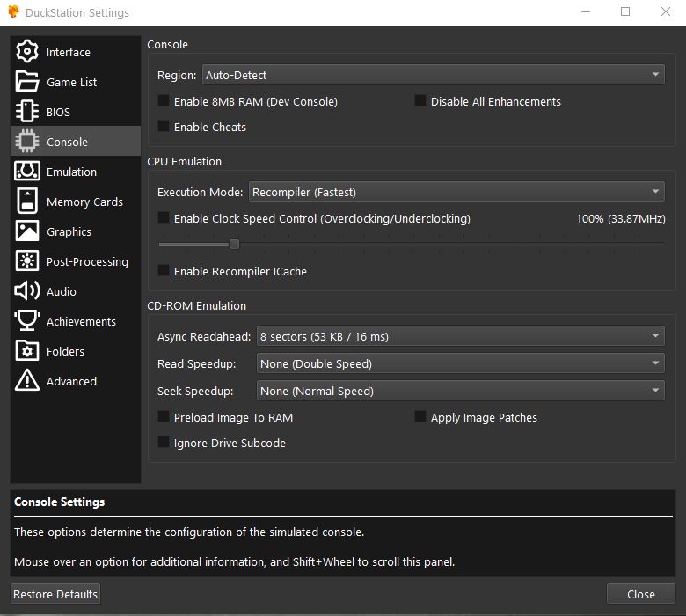Click the Memory Cards icon
Viewport: 686px width, 616px height.
coord(27,201)
